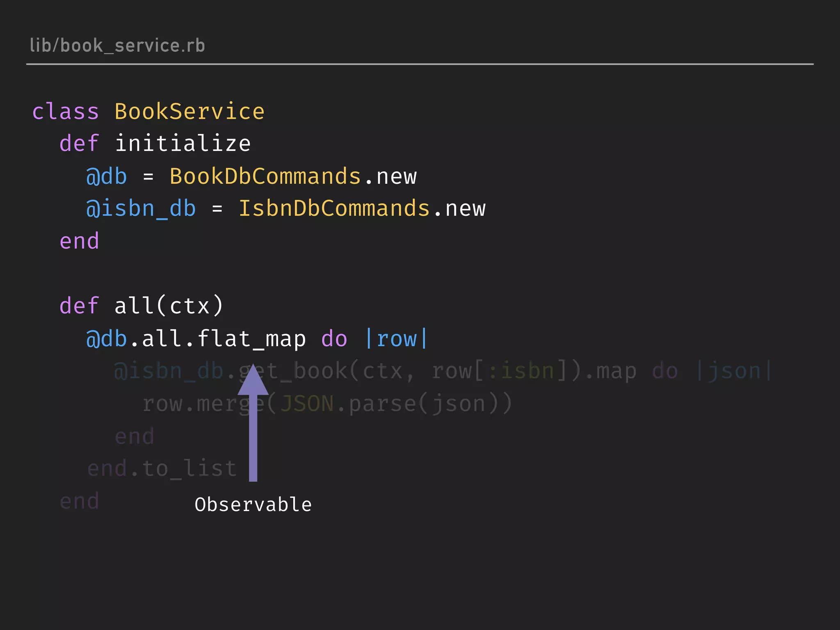Click the dimmed end.to_list line

click(x=162, y=468)
